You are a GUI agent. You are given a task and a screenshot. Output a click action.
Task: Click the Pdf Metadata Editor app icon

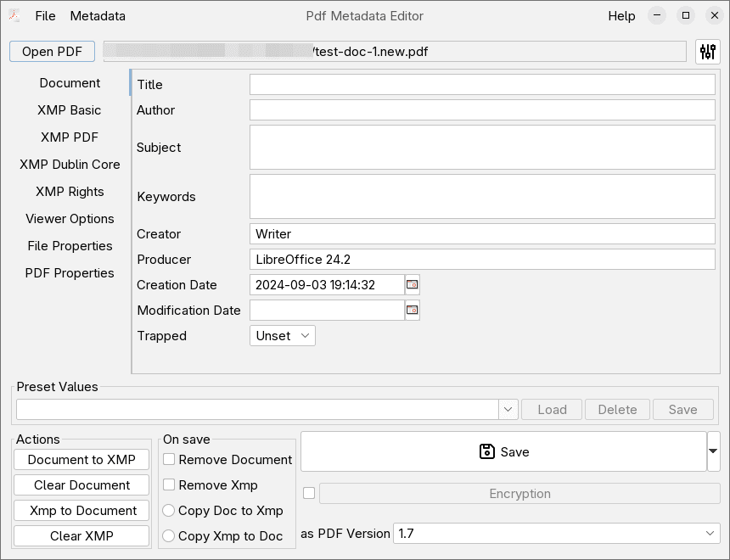coord(14,16)
